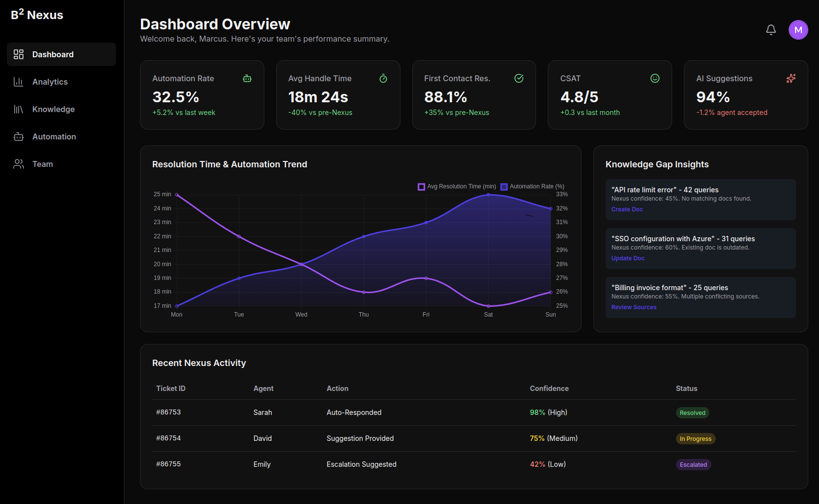Click the stopwatch icon on Avg Handle Time

pos(383,78)
